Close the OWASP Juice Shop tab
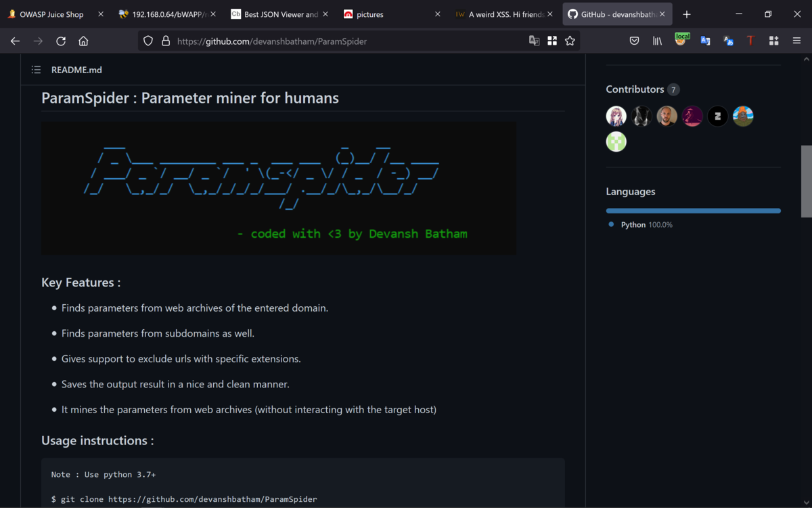This screenshot has width=812, height=508. (x=101, y=14)
